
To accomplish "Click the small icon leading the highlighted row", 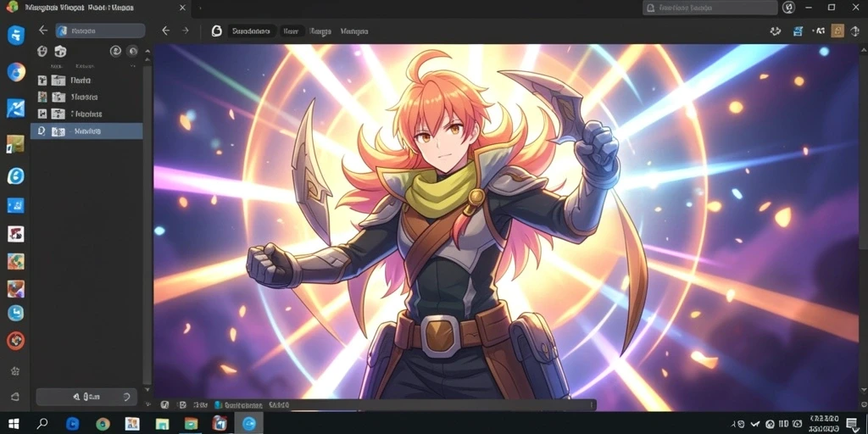I will [x=41, y=131].
